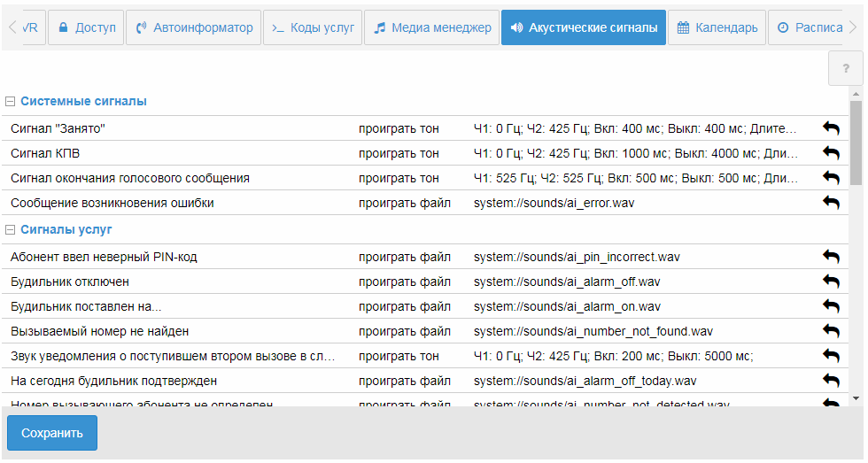Switch to the Календарь tab
868x463 pixels.
pos(717,27)
